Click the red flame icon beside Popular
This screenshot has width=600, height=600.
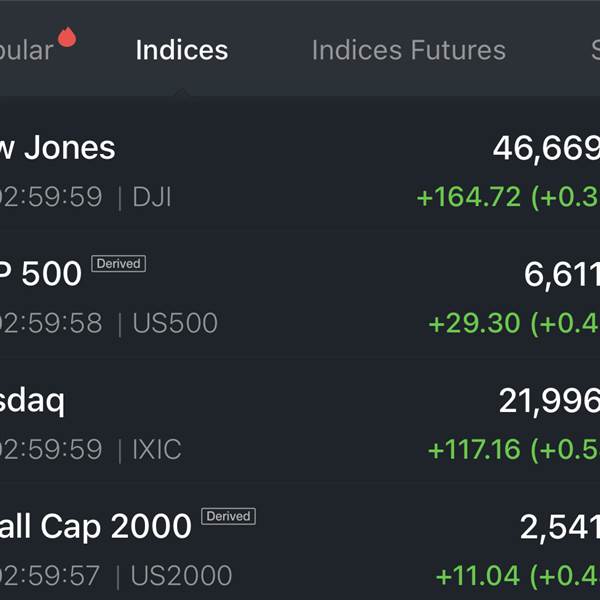coord(67,37)
